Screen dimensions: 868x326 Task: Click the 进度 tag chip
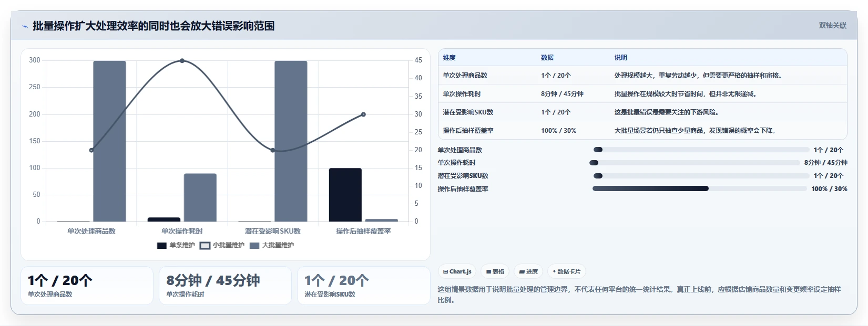pos(528,271)
